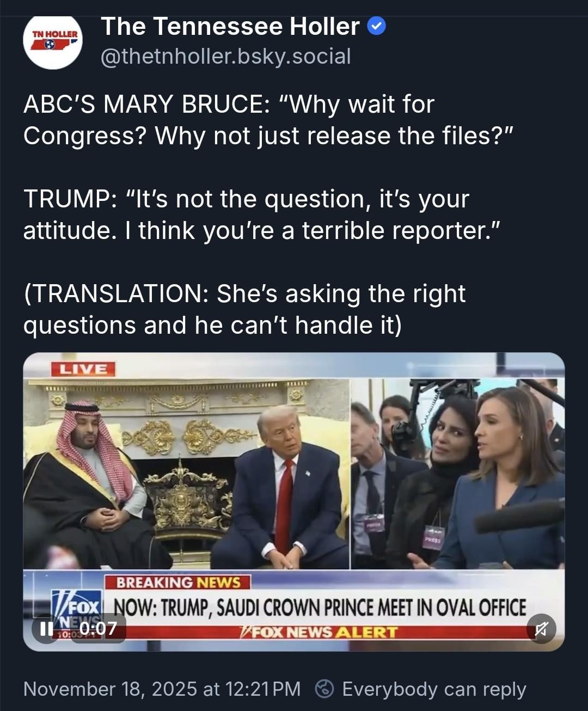
Task: Open The Tennessee Holler display name
Action: tap(230, 26)
